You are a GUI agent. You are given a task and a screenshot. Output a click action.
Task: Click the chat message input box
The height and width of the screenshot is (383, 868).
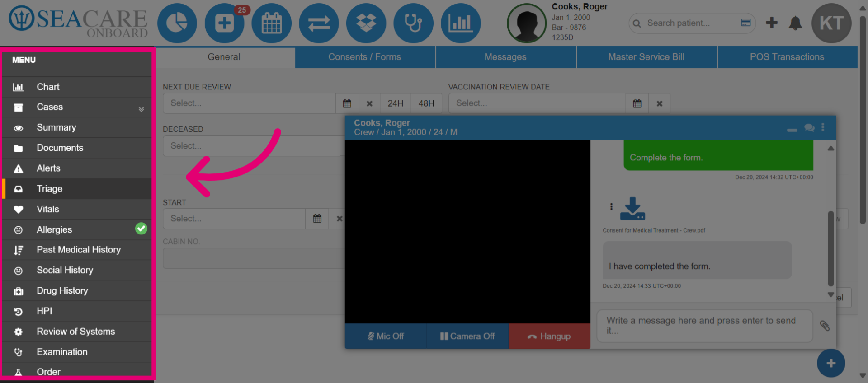click(705, 326)
